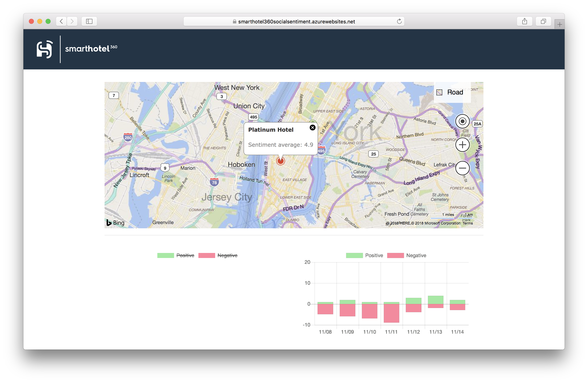Close the Platinum Hotel info popup
The width and height of the screenshot is (588, 383).
(x=313, y=128)
